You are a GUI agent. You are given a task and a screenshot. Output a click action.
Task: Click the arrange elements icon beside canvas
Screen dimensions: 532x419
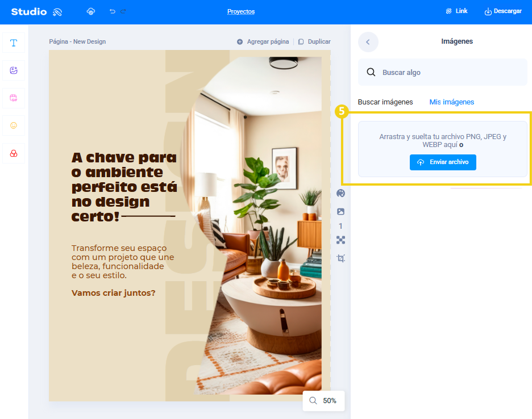point(340,240)
